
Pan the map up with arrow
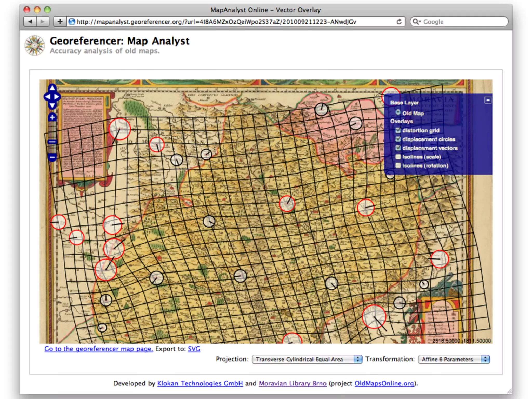point(52,88)
